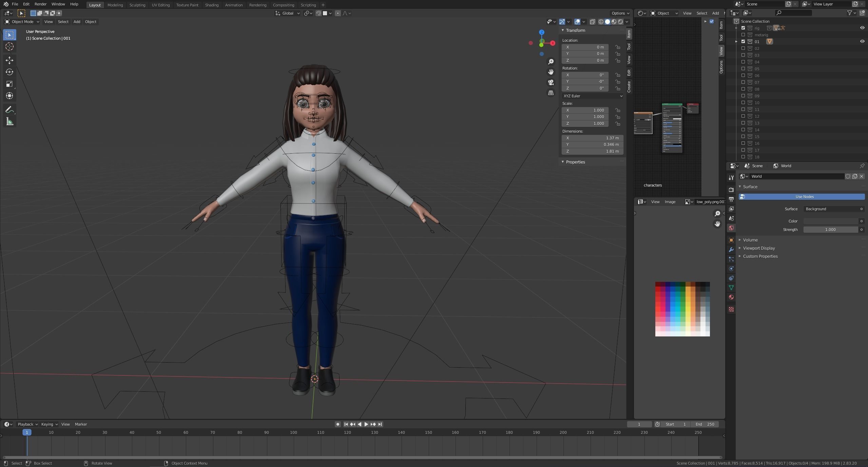Viewport: 868px width, 467px height.
Task: Switch to the Sculpting workspace tab
Action: 137,5
